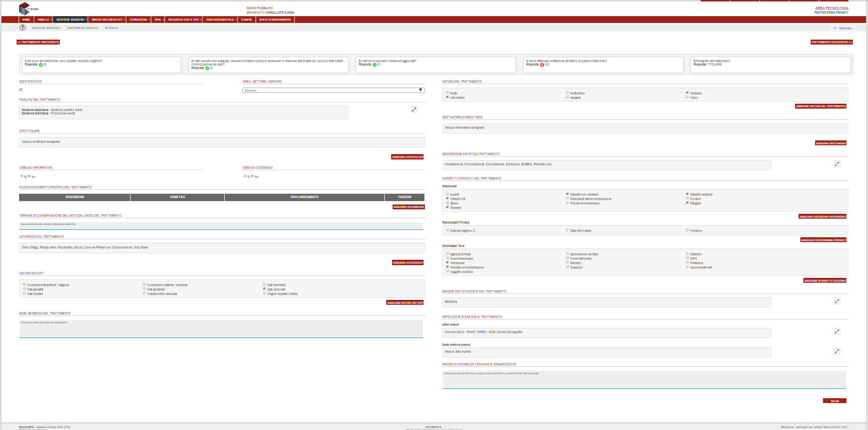Check the Audio checkbox
Screen dimensions: 868x430
447,92
